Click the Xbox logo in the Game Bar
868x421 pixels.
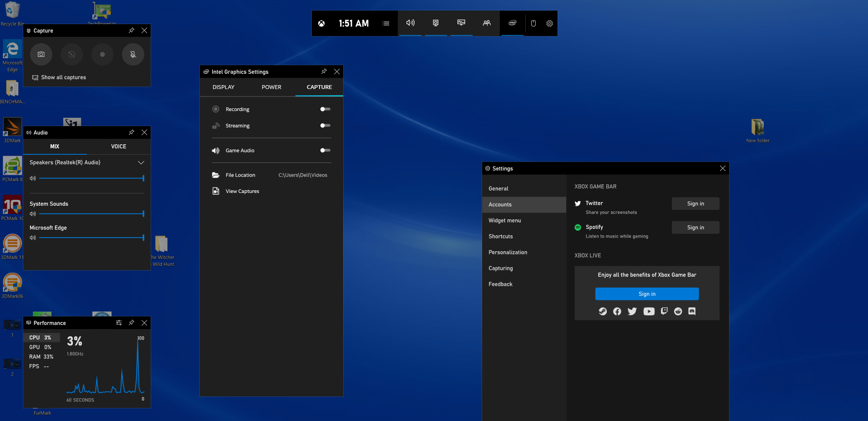click(x=321, y=23)
